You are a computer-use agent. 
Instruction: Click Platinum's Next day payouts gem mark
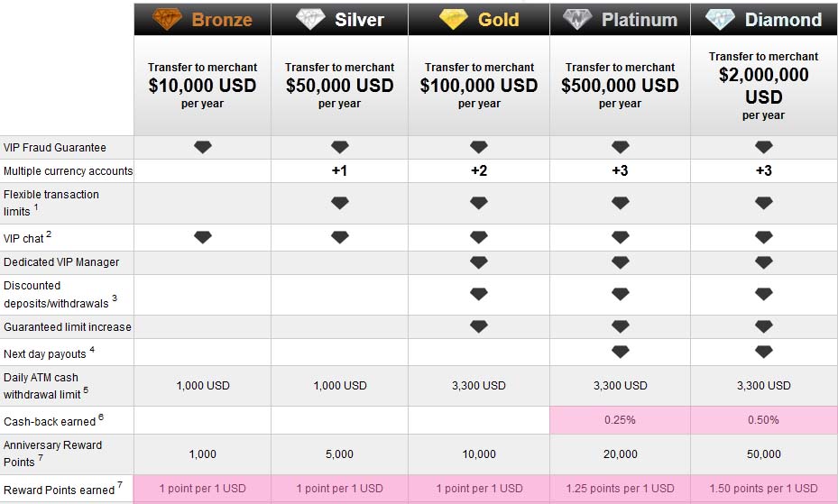pyautogui.click(x=620, y=352)
